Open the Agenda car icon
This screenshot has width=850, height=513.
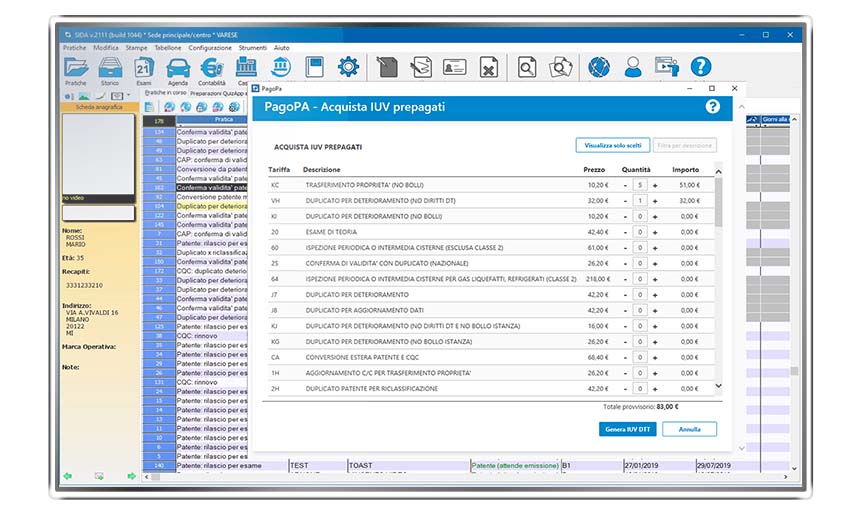click(178, 68)
